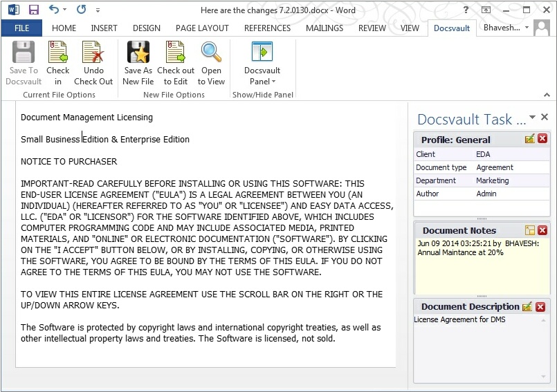Click Open to View magnifier icon

tap(211, 52)
